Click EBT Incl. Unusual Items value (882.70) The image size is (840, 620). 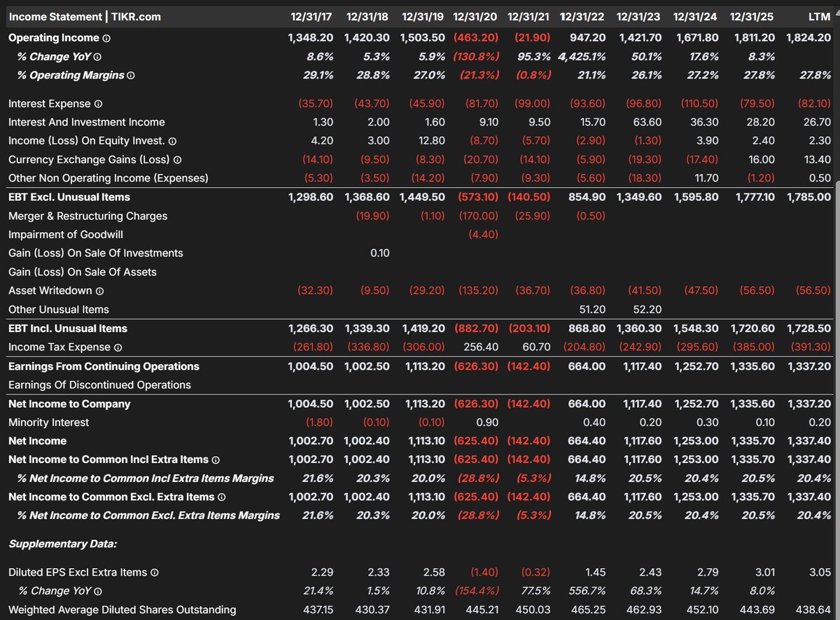click(477, 328)
